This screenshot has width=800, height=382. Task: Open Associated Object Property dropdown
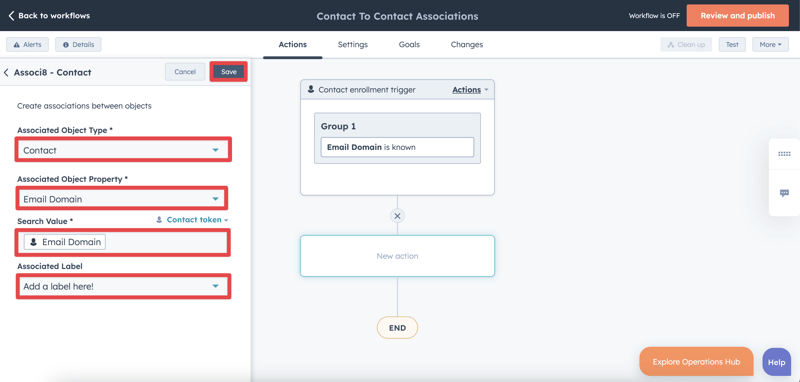pyautogui.click(x=122, y=198)
